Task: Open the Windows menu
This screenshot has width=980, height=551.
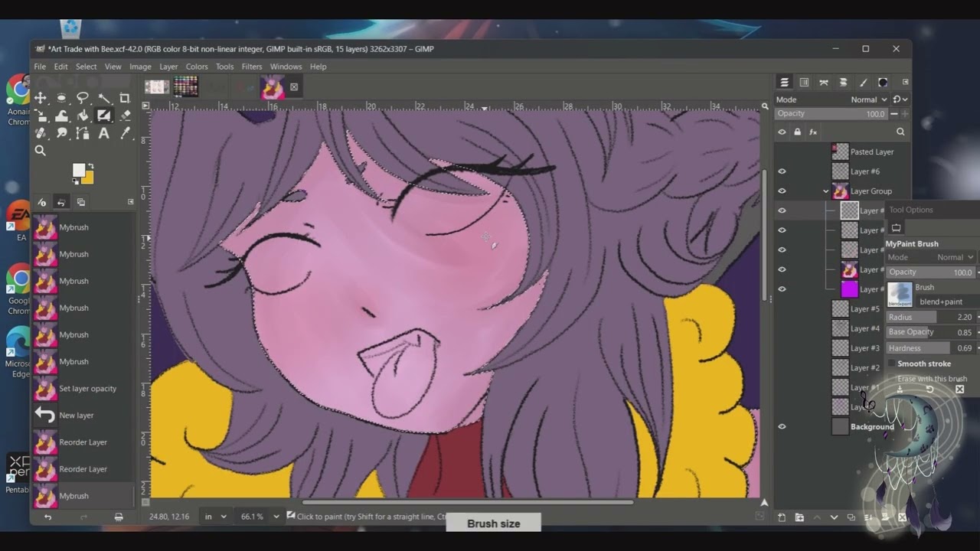Action: (x=286, y=67)
